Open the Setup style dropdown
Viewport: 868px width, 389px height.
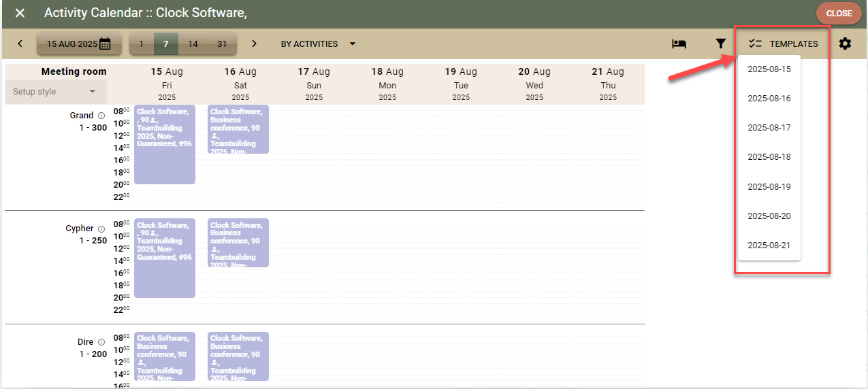coord(55,92)
